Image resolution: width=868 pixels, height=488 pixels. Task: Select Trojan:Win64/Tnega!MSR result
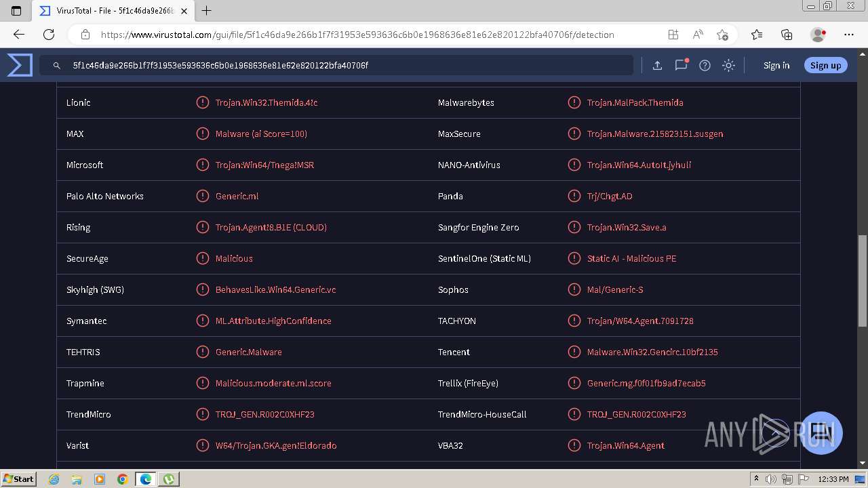coord(264,165)
